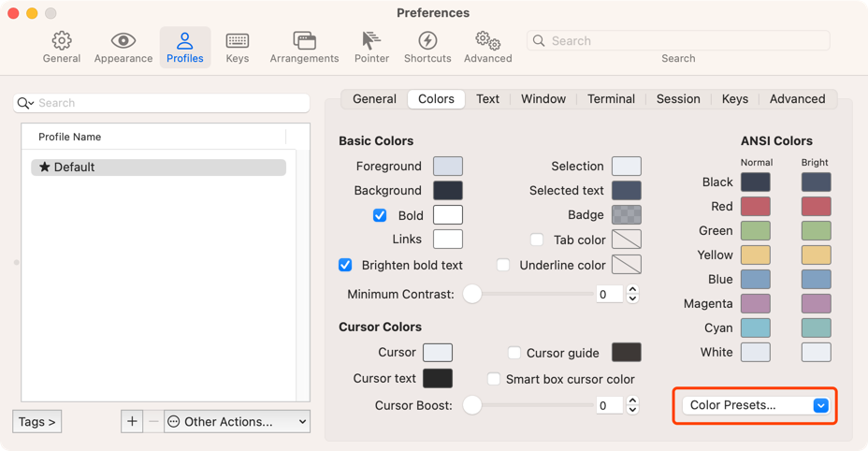Open the Other Actions dropdown
868x451 pixels.
237,422
